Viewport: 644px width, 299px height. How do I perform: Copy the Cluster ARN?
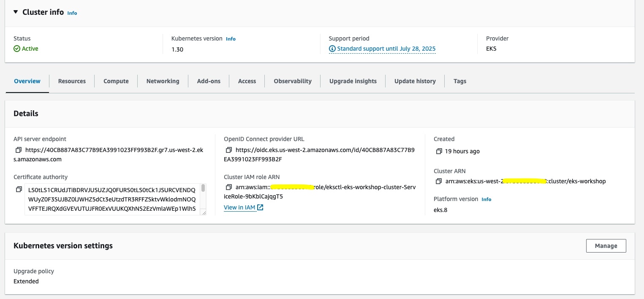439,181
